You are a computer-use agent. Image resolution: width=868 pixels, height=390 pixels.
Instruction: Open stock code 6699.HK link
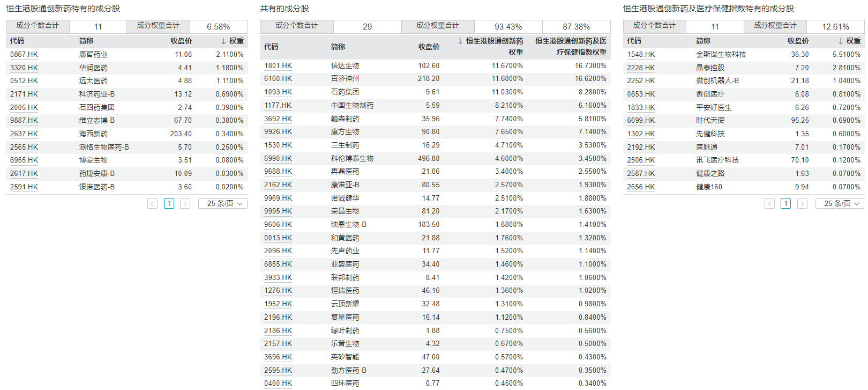(641, 121)
